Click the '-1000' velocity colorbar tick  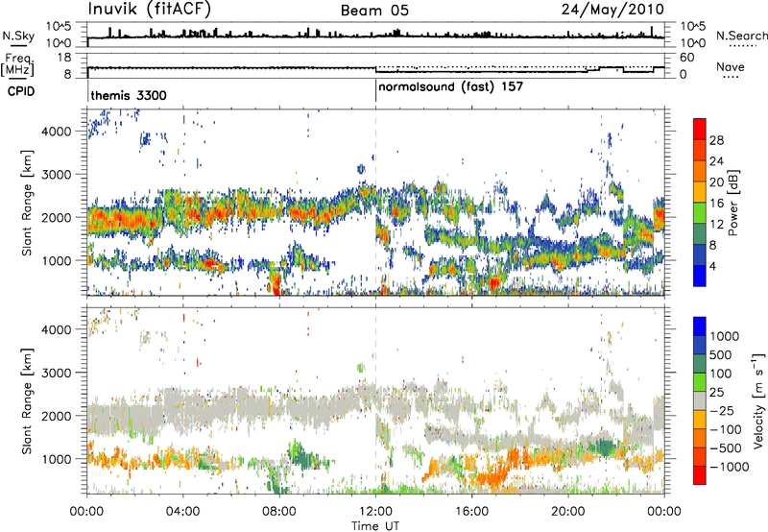pos(730,467)
